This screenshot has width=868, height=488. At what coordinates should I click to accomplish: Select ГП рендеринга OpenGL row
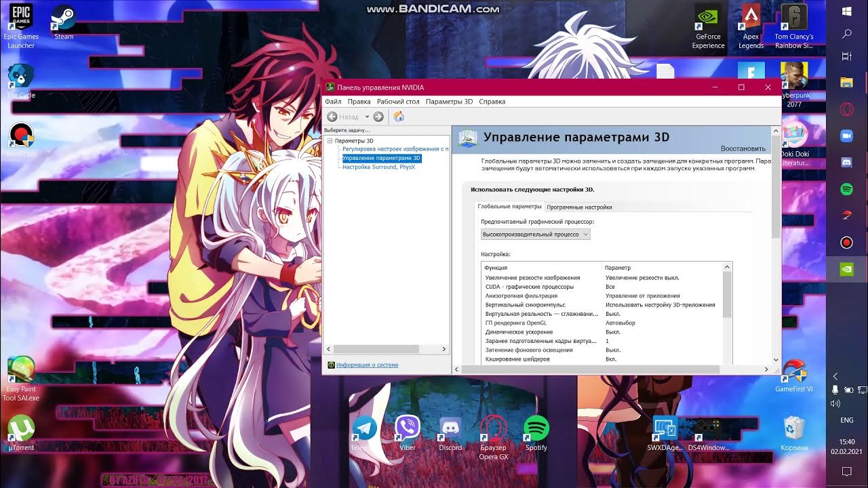click(601, 323)
